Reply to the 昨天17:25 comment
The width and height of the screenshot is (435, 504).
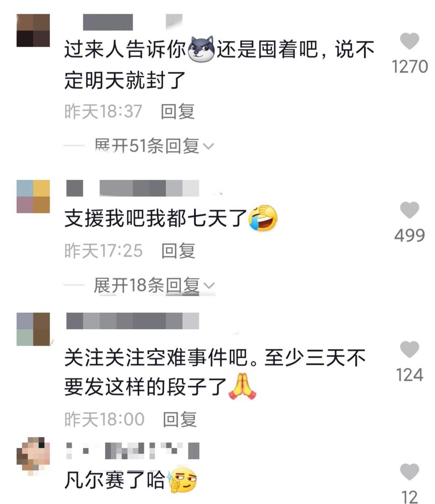coord(178,251)
